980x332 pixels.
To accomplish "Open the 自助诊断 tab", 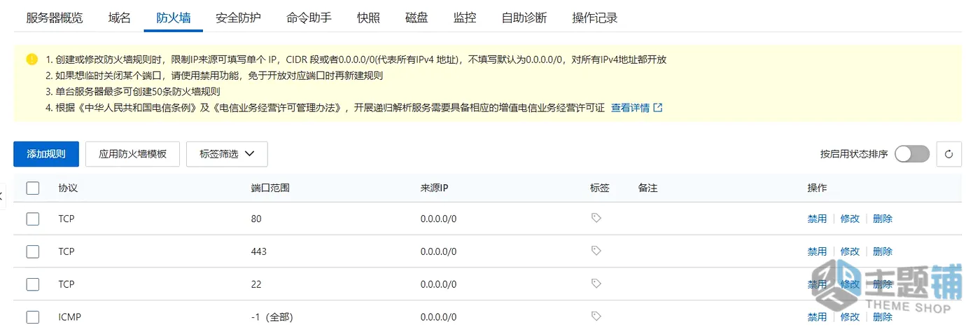I will tap(524, 18).
